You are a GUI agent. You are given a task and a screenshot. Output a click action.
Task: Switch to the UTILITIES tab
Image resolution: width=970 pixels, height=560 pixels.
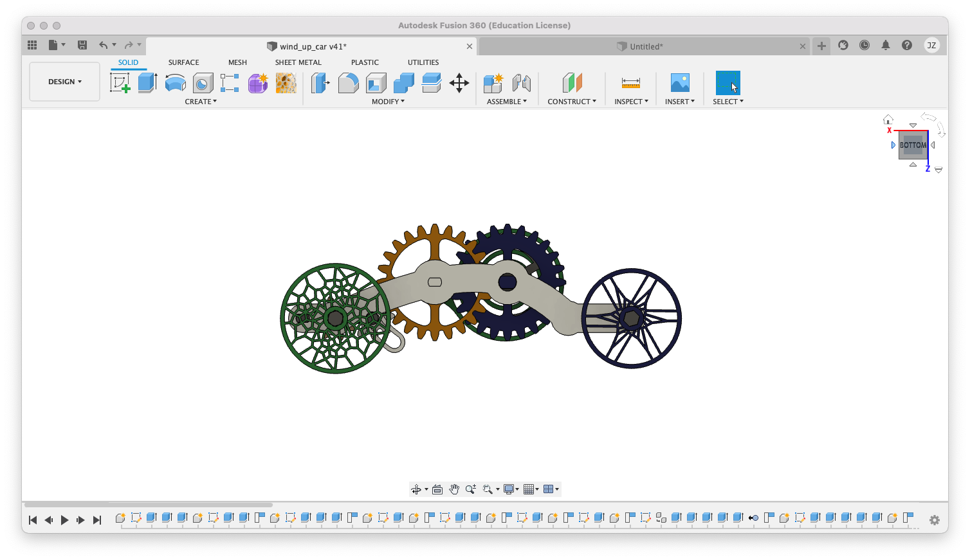423,62
